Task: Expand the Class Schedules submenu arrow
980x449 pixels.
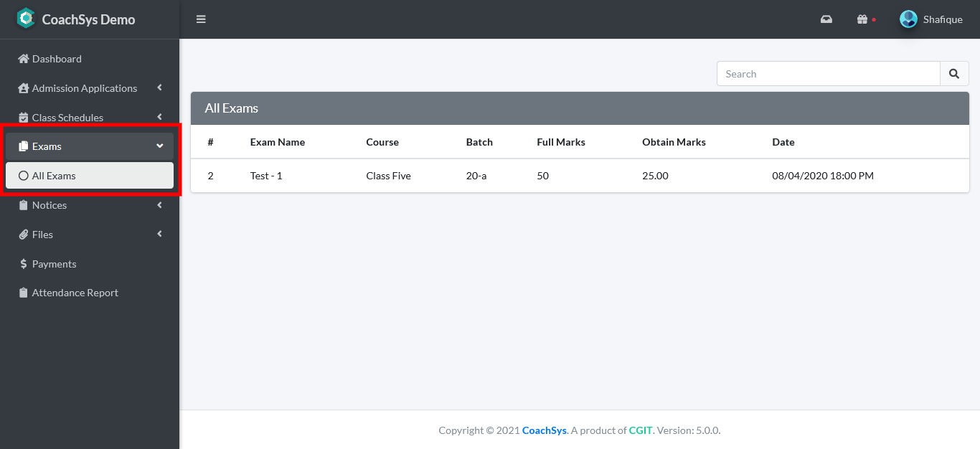Action: pos(159,117)
